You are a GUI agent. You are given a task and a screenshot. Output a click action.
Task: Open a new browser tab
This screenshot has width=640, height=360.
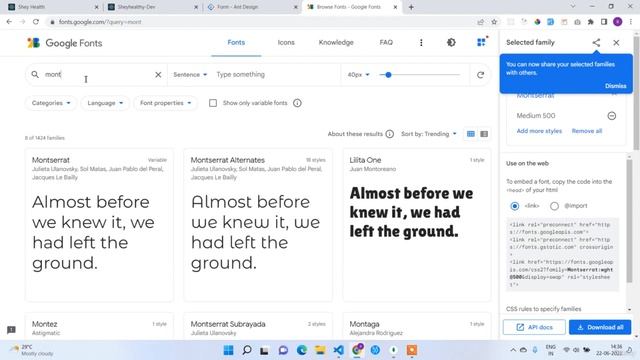411,7
